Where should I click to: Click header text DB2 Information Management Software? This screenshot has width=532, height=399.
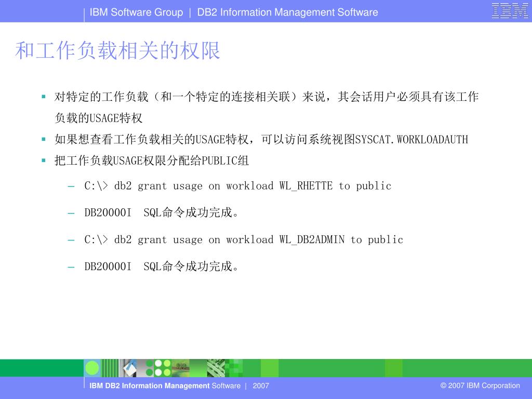tap(287, 12)
